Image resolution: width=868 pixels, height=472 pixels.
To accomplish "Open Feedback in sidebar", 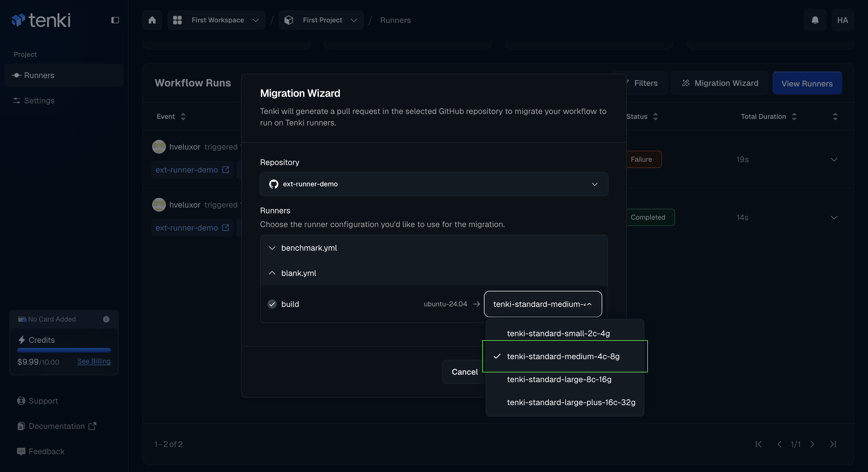I will 41,451.
